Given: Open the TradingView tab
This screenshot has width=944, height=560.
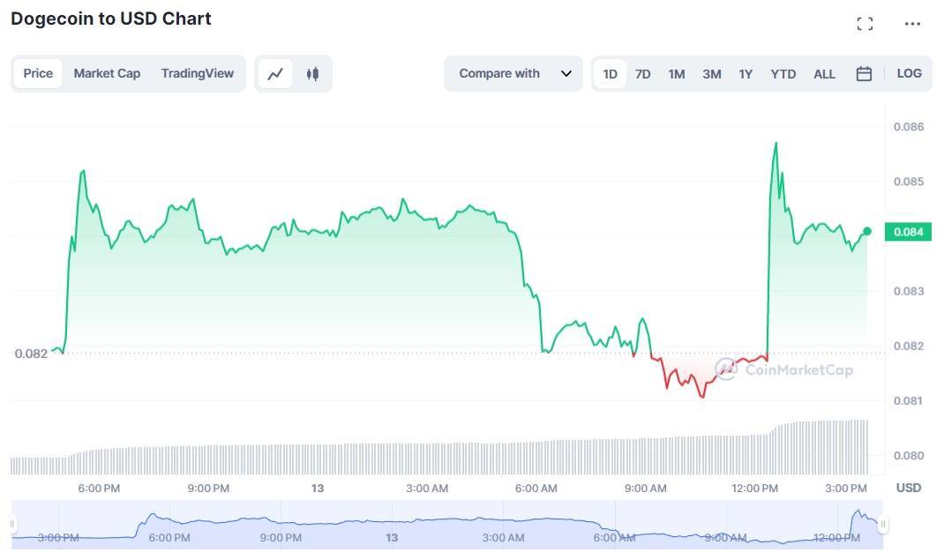Looking at the screenshot, I should (197, 74).
